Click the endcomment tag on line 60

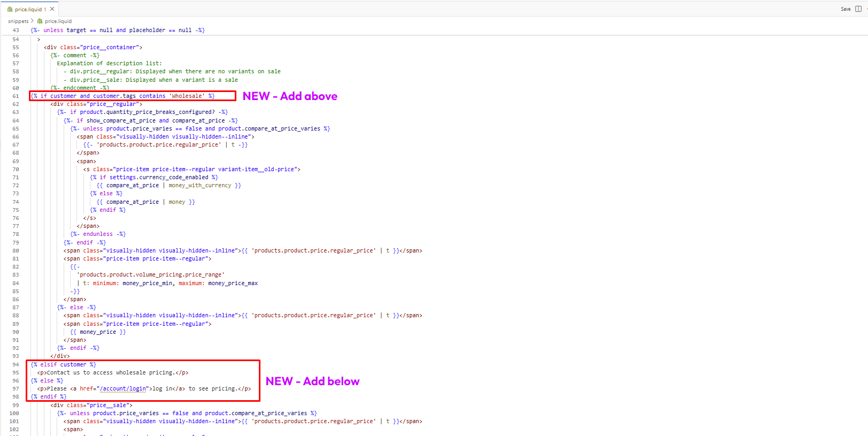80,88
